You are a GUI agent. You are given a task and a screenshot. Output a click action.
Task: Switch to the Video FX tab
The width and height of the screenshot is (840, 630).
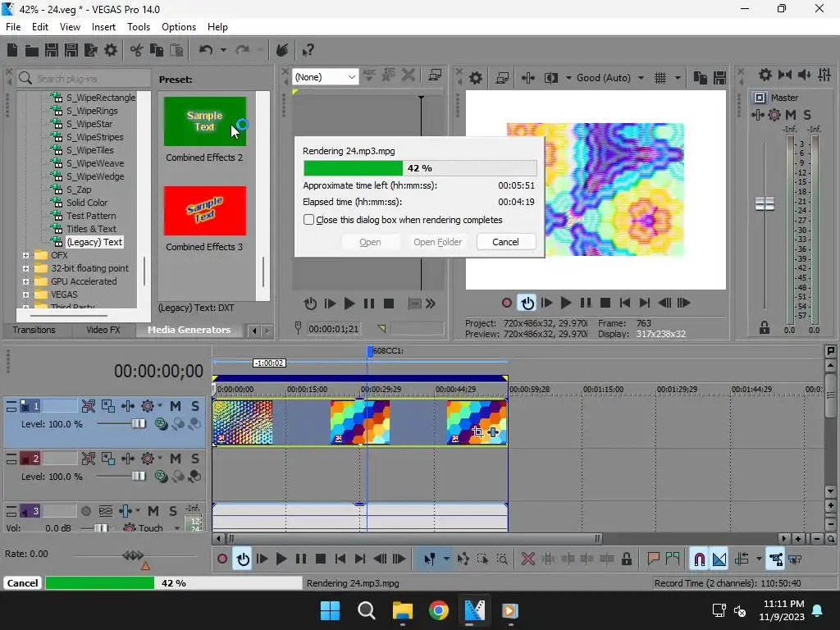[x=103, y=330]
